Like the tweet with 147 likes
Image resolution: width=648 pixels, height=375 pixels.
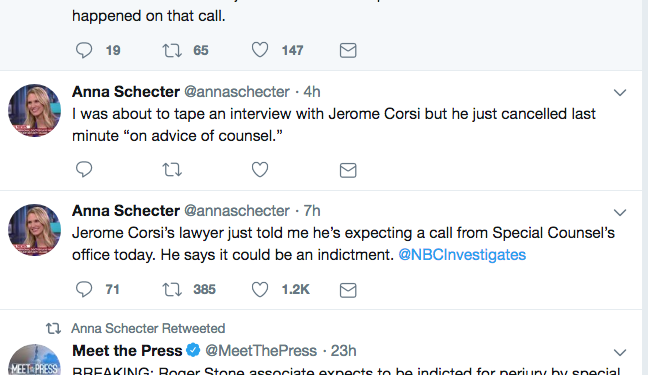[260, 50]
